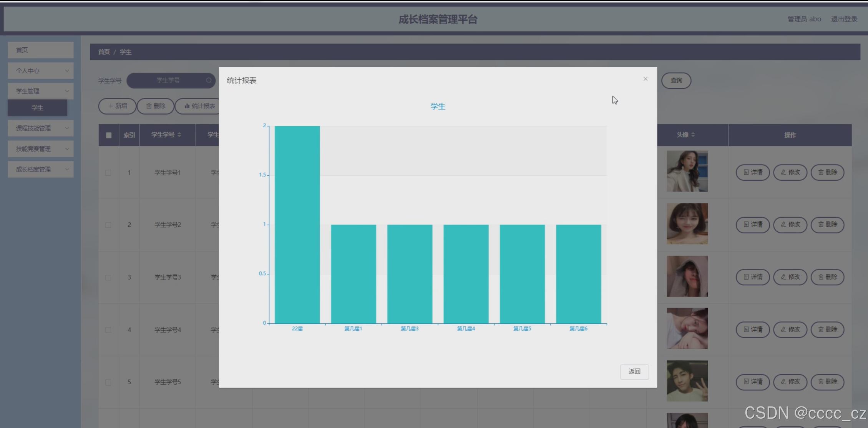This screenshot has width=868, height=428.
Task: Click the 删除 trash button for row 3
Action: [x=827, y=277]
